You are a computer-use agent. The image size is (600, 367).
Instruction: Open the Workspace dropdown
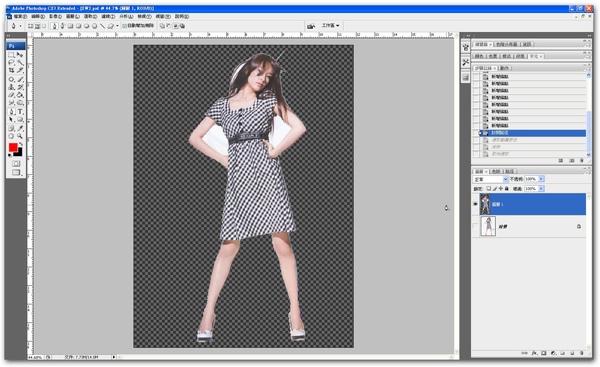pyautogui.click(x=331, y=26)
